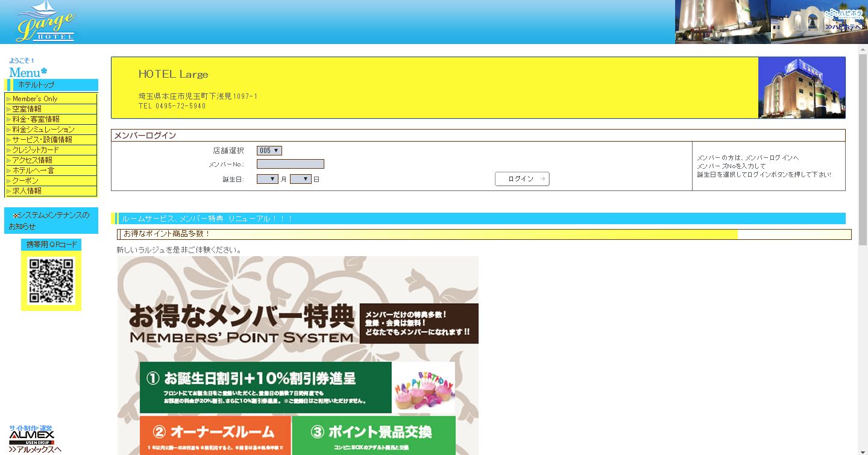This screenshot has width=868, height=455.
Task: Open アクセス情報 menu item
Action: coord(51,160)
